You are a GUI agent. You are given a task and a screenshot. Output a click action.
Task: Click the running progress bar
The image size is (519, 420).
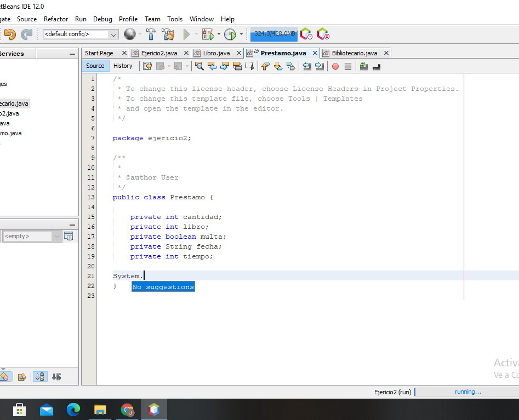[467, 392]
